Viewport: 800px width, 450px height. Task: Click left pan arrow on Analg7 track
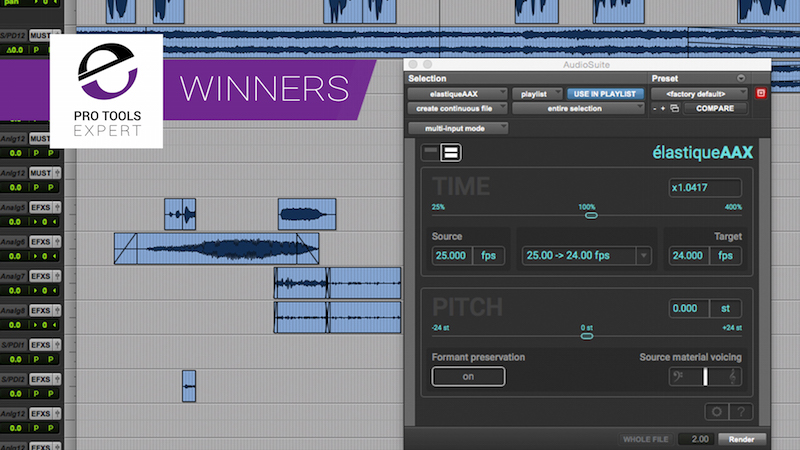(36, 290)
